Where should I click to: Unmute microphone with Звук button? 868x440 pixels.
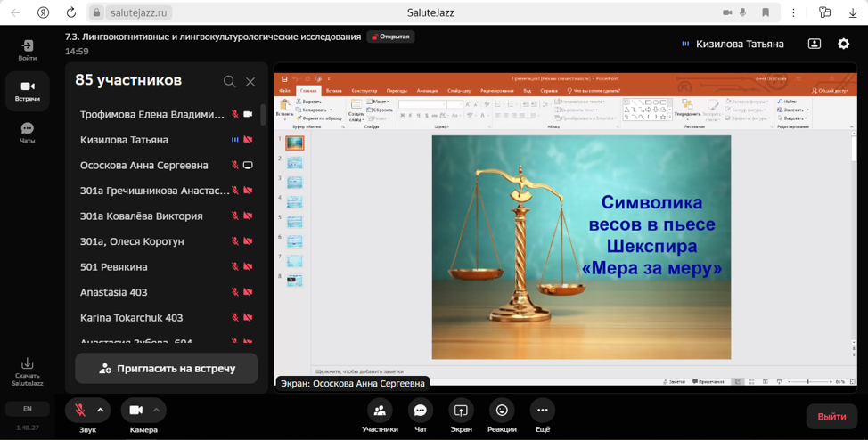point(80,410)
